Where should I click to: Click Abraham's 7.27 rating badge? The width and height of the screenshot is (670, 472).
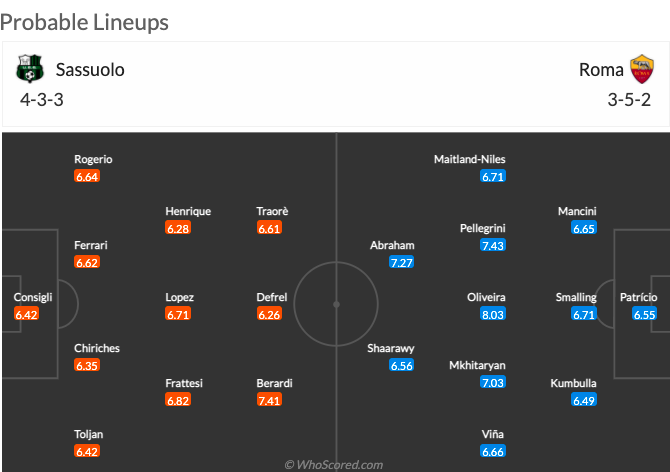[402, 262]
